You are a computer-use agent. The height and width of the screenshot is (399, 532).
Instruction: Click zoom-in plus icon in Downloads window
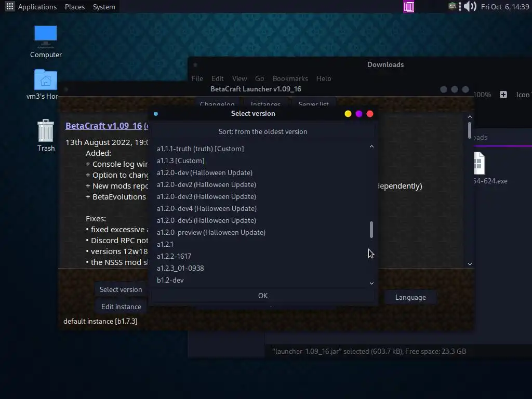[x=503, y=95]
